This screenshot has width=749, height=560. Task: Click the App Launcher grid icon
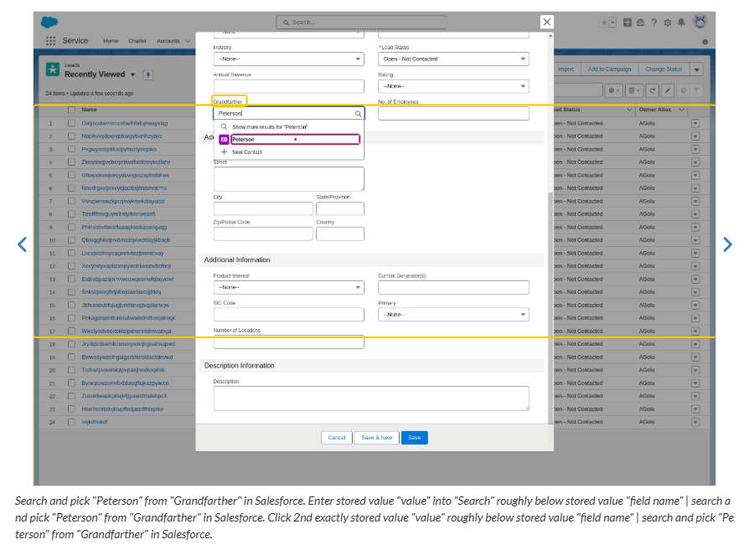[x=51, y=41]
